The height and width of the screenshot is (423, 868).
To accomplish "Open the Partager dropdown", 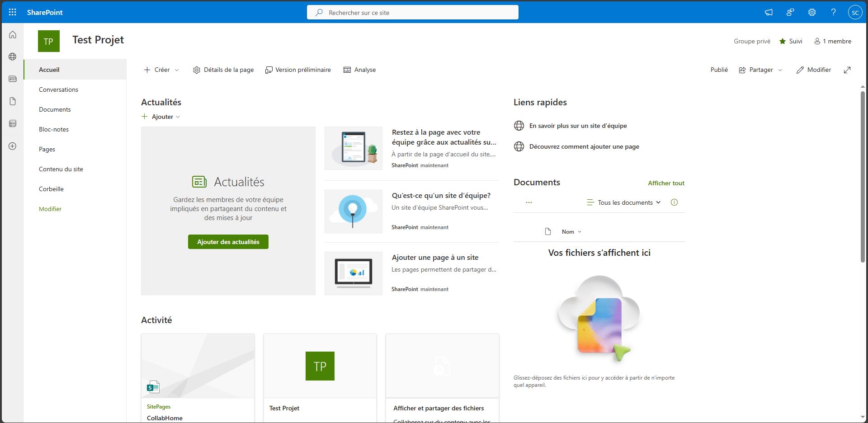I will pyautogui.click(x=761, y=70).
